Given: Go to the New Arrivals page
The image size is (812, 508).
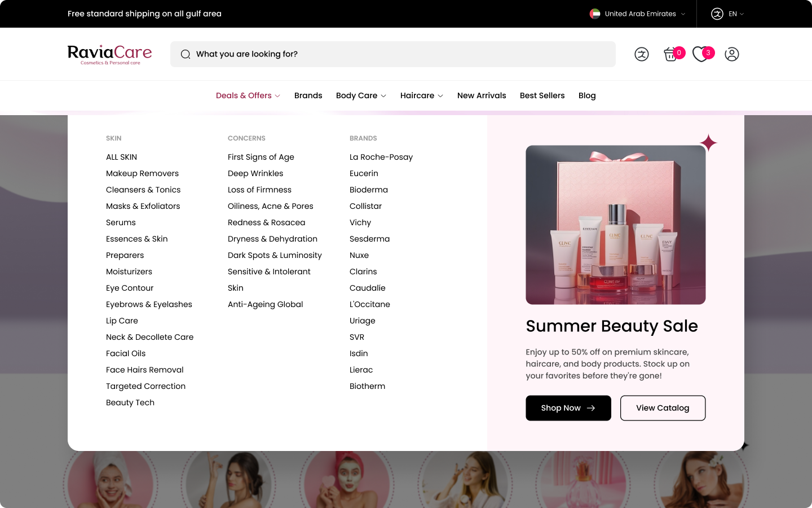Looking at the screenshot, I should [482, 95].
